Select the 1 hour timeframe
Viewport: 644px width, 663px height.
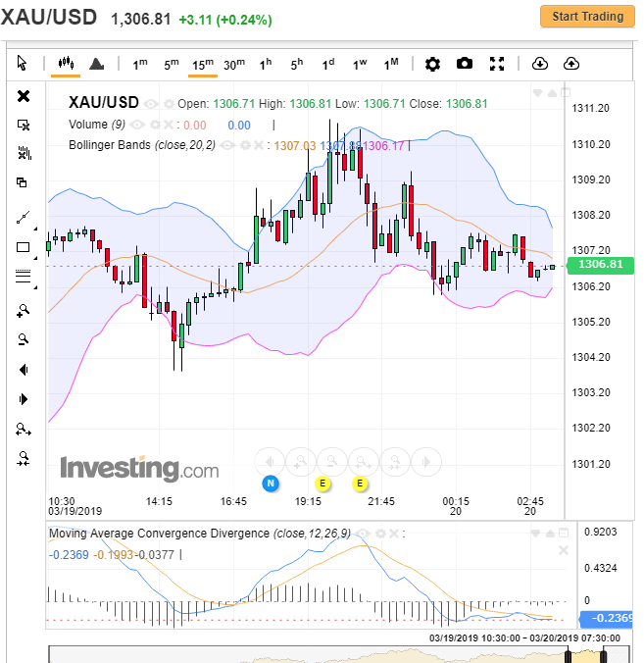tap(266, 65)
